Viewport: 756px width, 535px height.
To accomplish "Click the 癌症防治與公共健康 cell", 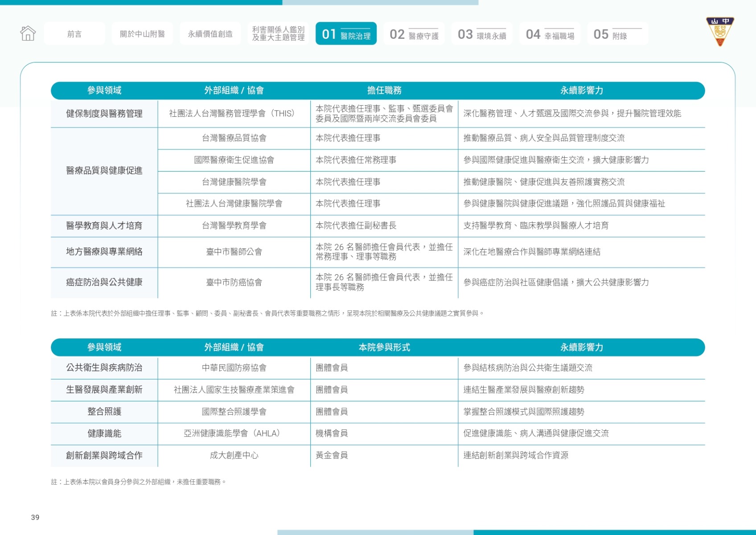I will 104,283.
